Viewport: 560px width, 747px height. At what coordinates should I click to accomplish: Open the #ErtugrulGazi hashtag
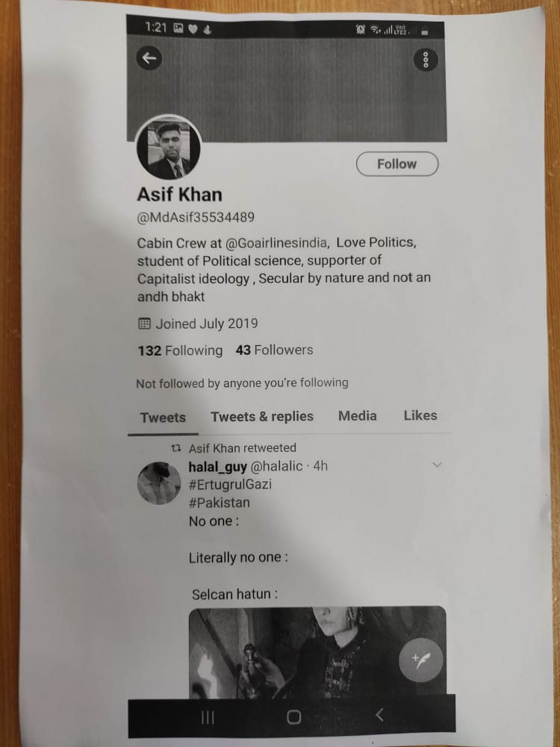[x=230, y=485]
